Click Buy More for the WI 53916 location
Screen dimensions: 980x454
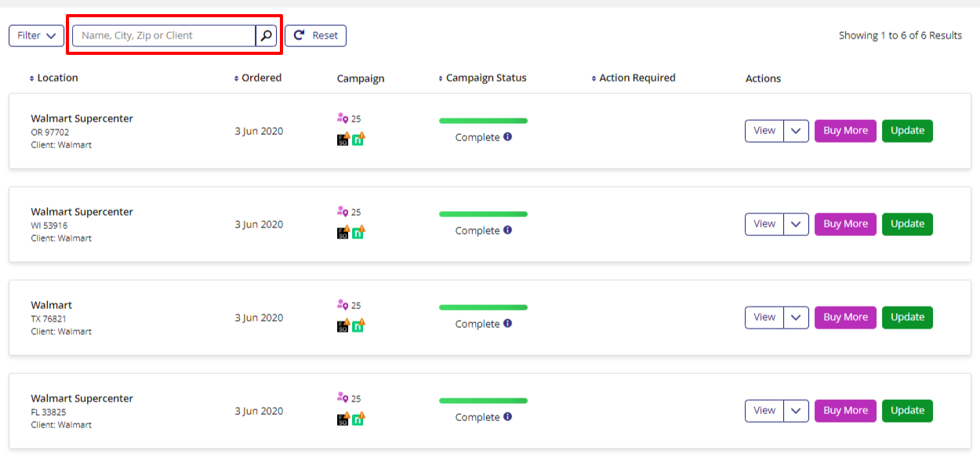[845, 224]
